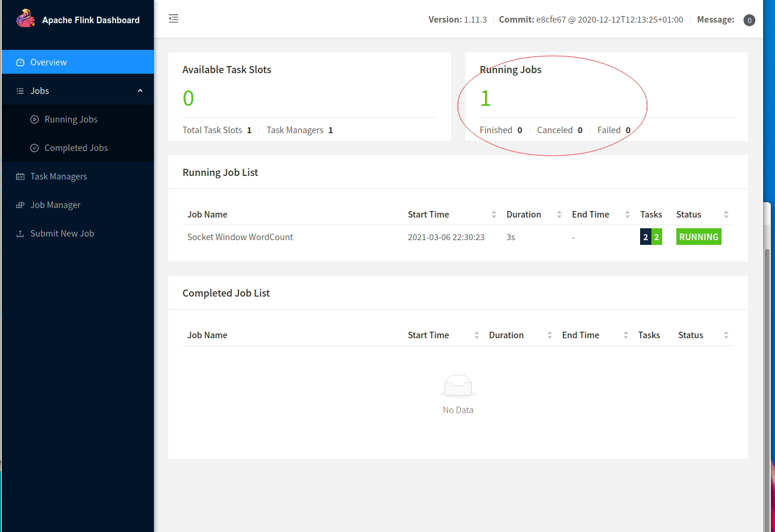Click the Apache Flink squirrel logo
This screenshot has height=532, width=775.
point(26,19)
